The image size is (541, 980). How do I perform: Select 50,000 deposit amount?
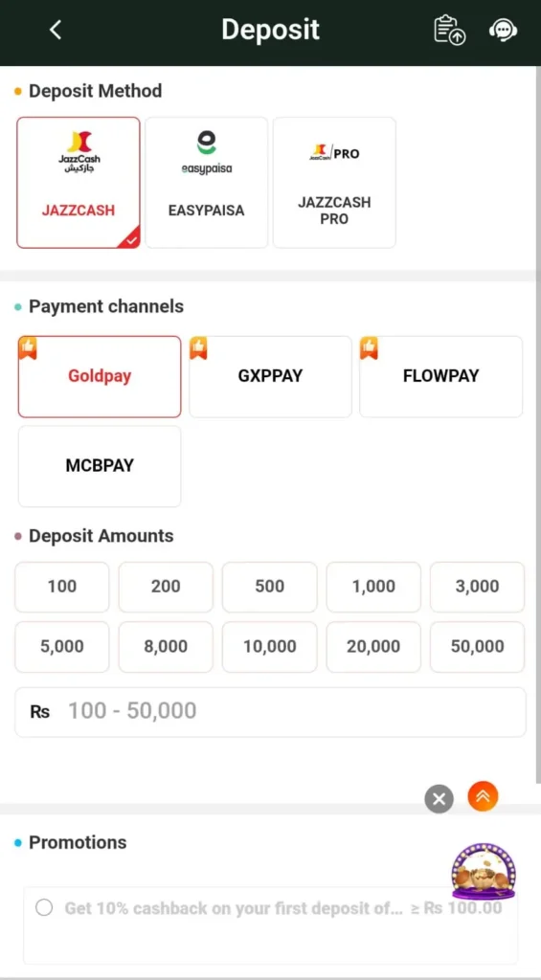pos(477,647)
